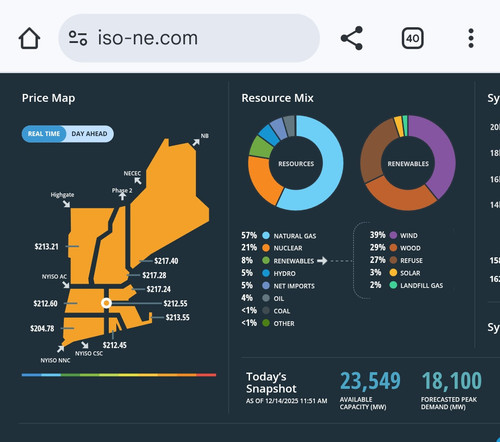The image size is (500, 442).
Task: Click Vermont zone price $213.21
Action: (x=46, y=247)
